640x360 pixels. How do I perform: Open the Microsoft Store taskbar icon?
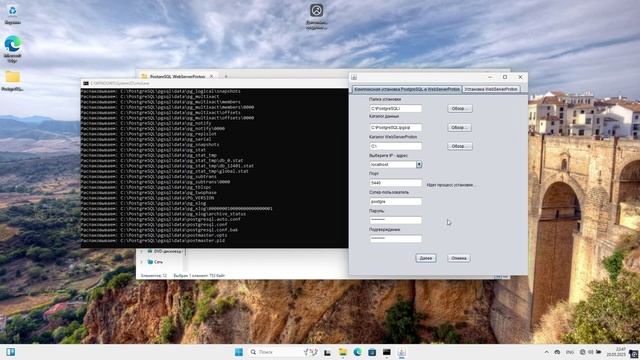point(372,352)
